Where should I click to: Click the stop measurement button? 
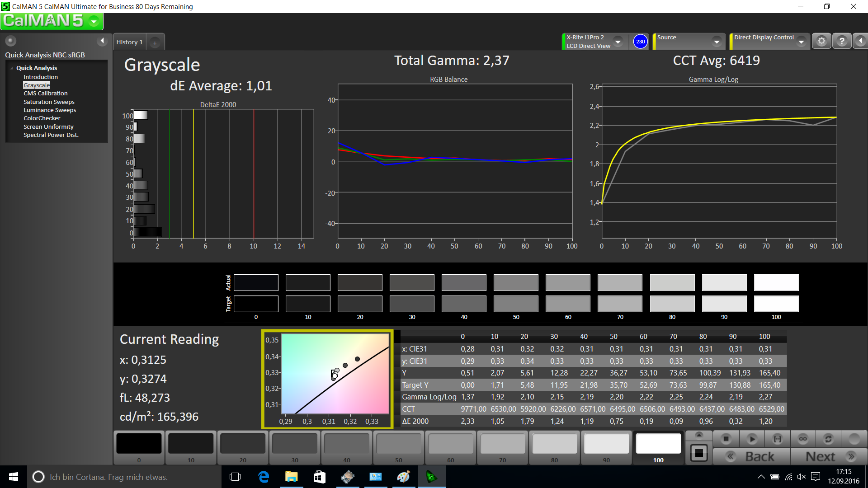pyautogui.click(x=726, y=439)
